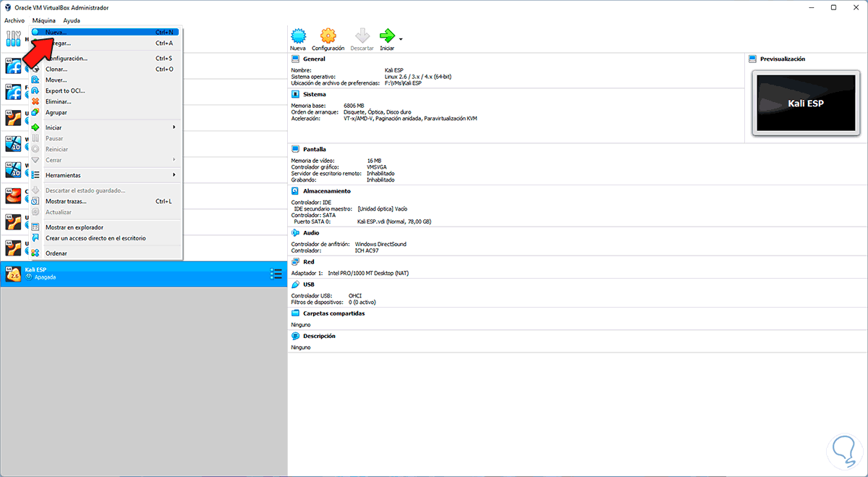The image size is (868, 477).
Task: Click the USB section header text
Action: click(309, 284)
